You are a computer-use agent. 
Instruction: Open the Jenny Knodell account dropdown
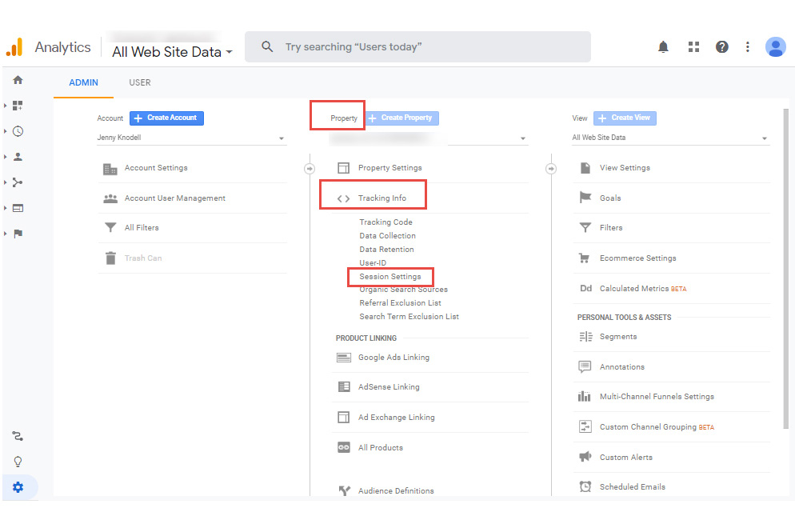click(x=192, y=138)
